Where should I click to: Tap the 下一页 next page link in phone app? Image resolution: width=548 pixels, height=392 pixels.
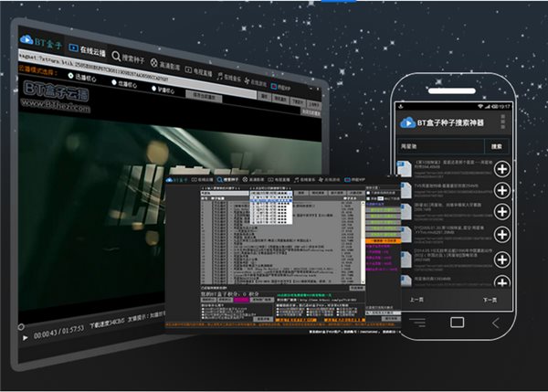(490, 300)
